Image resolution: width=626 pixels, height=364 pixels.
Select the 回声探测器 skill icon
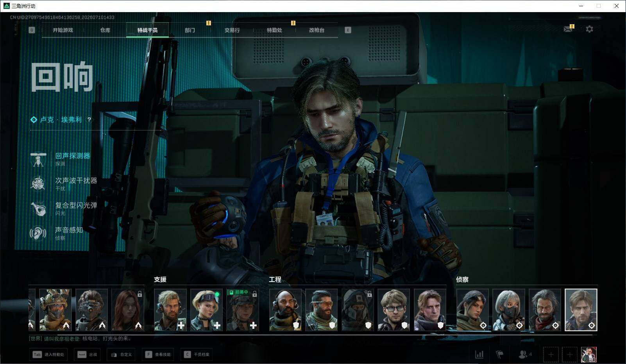pos(38,159)
